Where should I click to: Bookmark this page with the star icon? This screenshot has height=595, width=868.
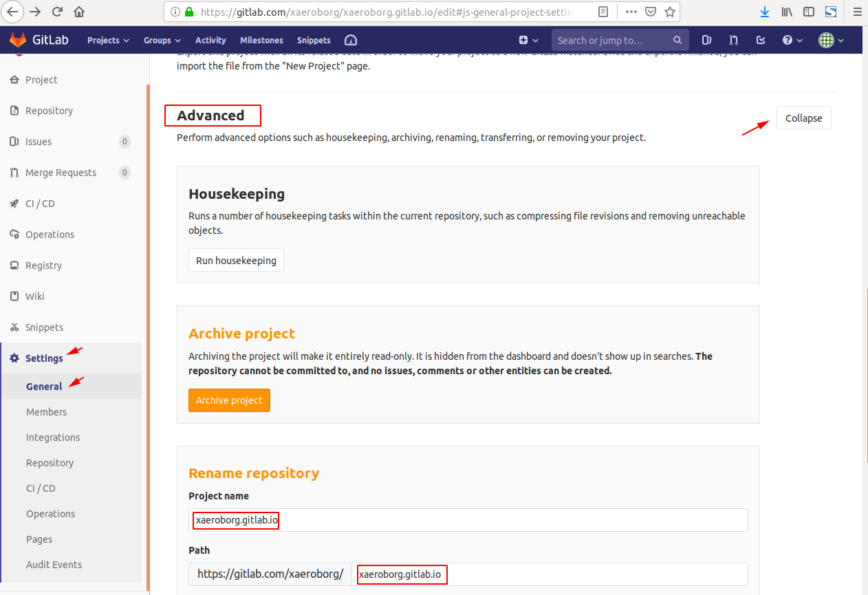(669, 12)
